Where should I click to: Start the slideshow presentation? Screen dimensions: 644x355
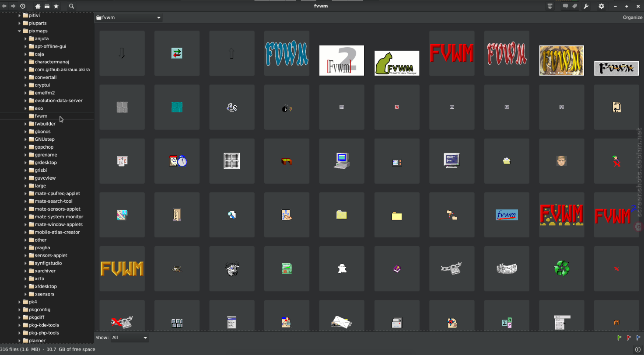550,6
